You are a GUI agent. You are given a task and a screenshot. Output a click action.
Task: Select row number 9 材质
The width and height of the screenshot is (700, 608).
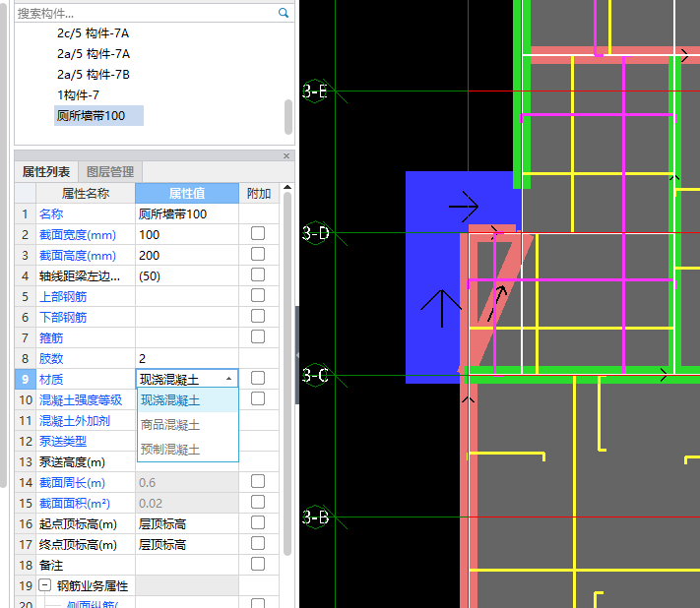(25, 379)
